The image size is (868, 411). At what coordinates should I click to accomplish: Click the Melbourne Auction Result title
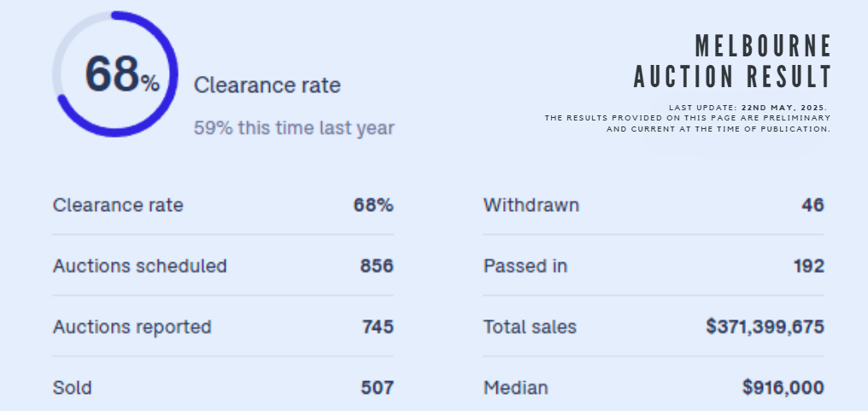732,61
